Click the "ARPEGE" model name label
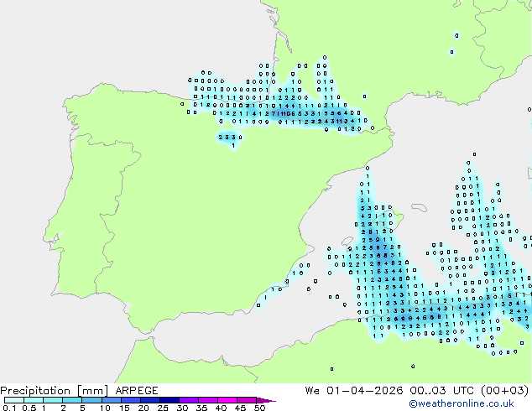The width and height of the screenshot is (532, 411). (137, 391)
